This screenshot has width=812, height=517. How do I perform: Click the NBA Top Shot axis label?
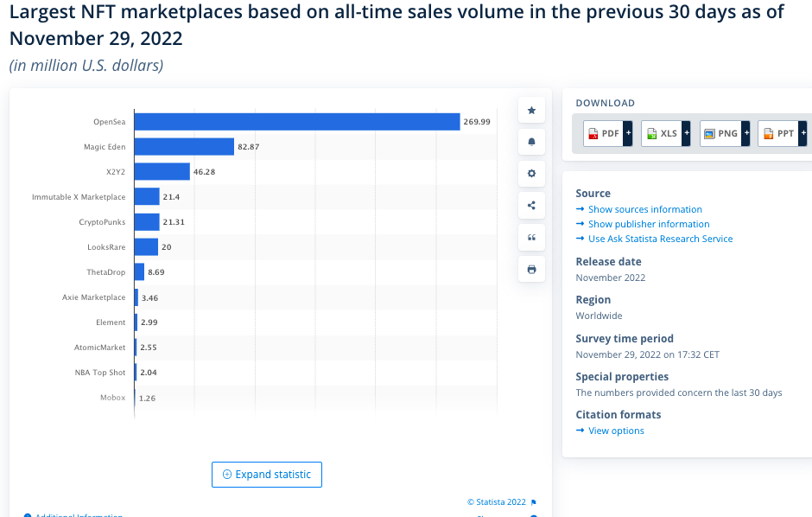(100, 373)
